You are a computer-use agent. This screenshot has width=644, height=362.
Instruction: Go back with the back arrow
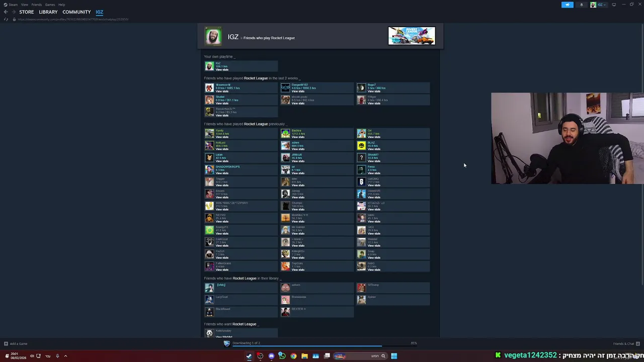point(6,12)
